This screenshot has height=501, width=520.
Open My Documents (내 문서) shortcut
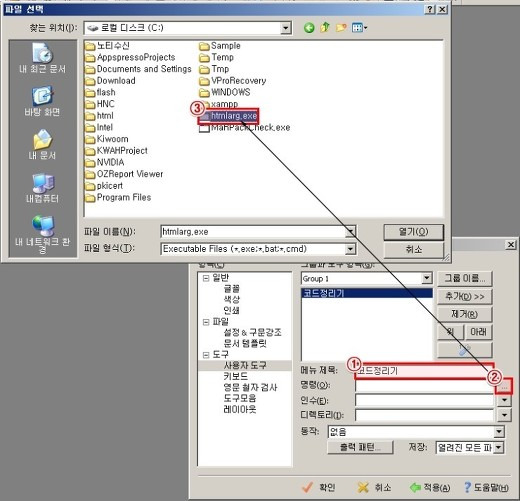tap(42, 144)
